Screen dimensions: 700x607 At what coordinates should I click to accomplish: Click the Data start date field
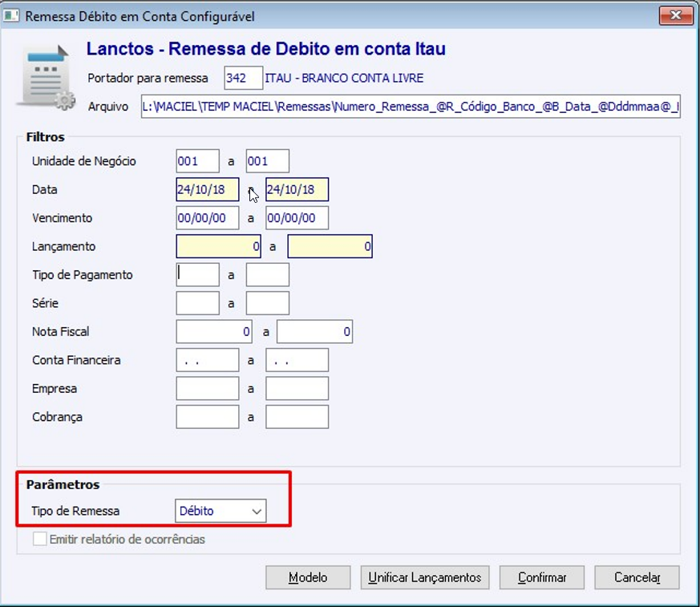(208, 189)
